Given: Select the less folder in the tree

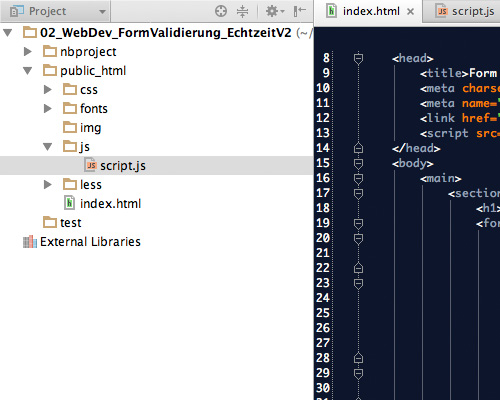Looking at the screenshot, I should (157, 185).
